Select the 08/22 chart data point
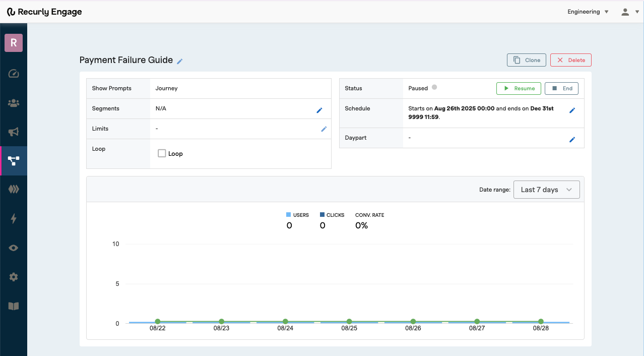The height and width of the screenshot is (356, 644). 158,321
